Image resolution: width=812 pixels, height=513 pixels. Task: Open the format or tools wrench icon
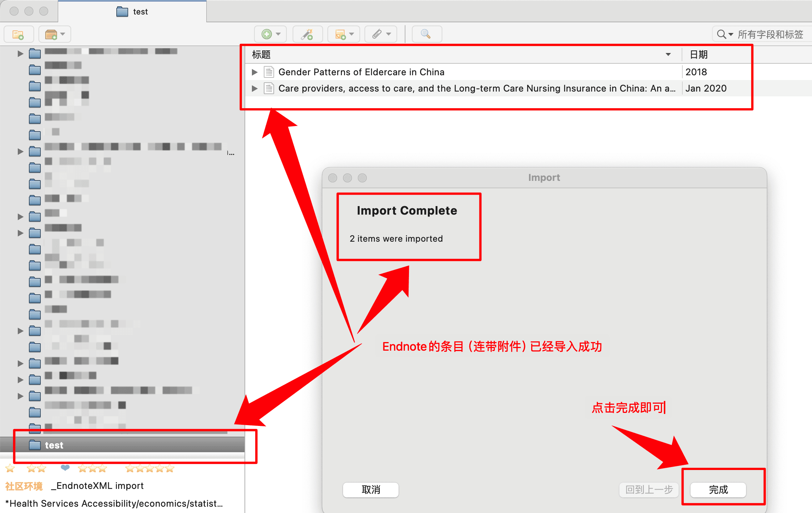click(307, 34)
